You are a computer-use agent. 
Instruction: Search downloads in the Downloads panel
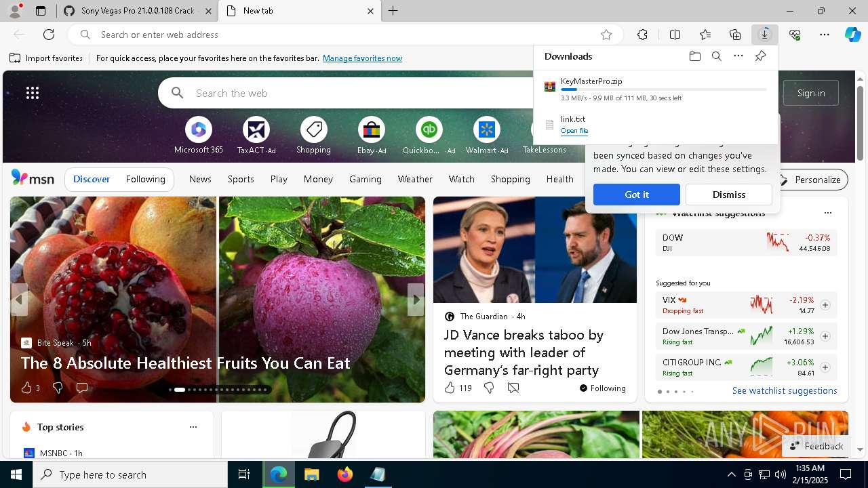[x=716, y=56]
